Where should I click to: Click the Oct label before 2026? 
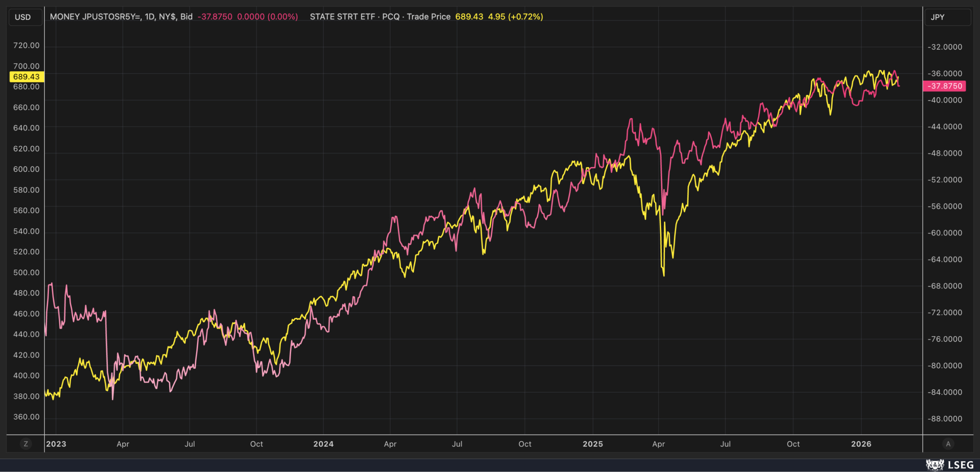point(793,444)
